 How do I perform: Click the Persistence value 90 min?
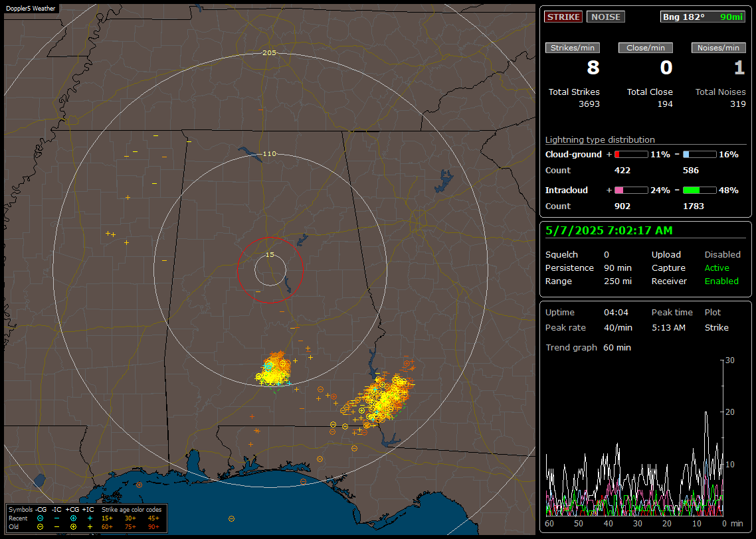click(x=618, y=268)
